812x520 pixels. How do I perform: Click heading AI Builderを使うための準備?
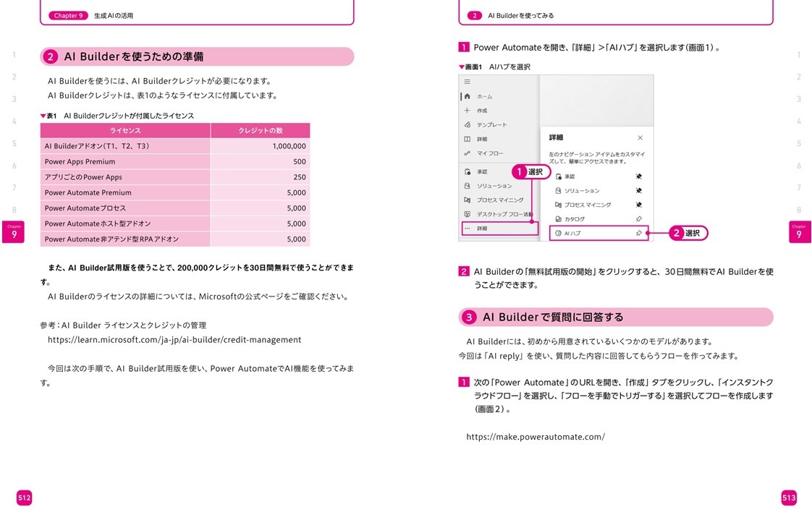[x=134, y=57]
